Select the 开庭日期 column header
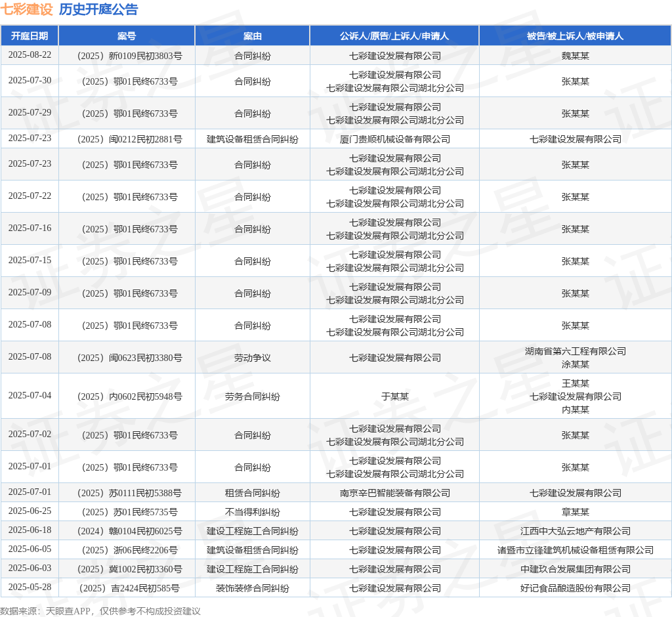Screen dimensions: 672x617 click(30, 35)
